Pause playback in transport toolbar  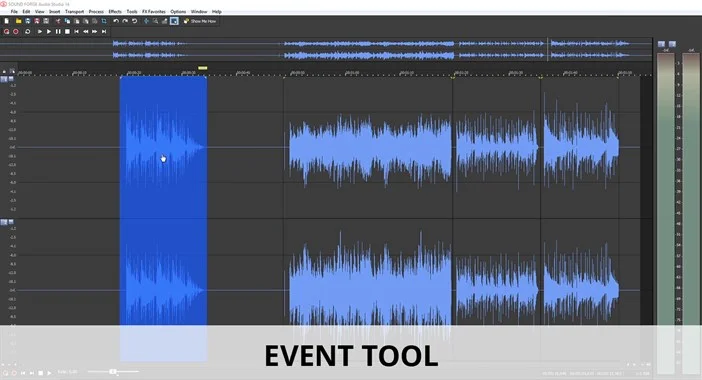pos(58,32)
